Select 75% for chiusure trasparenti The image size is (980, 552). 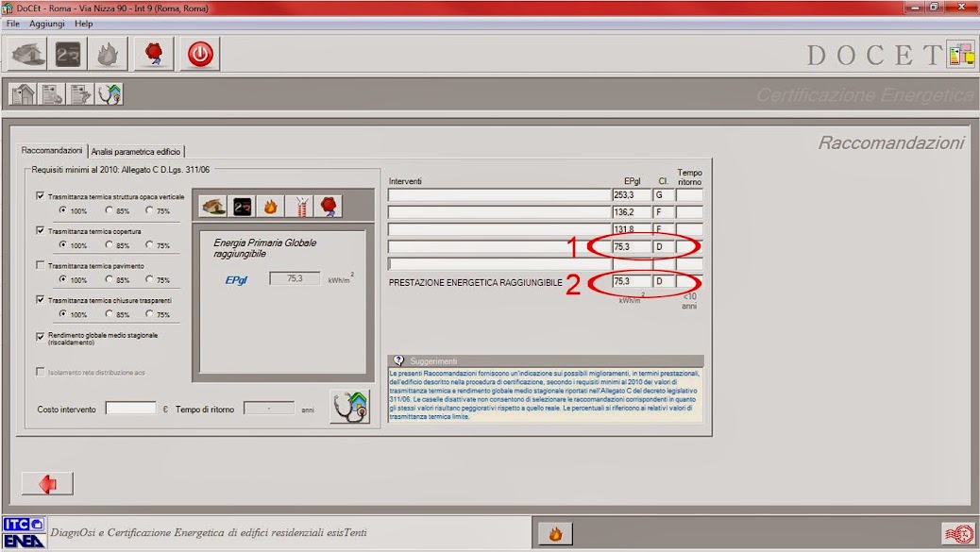[149, 313]
